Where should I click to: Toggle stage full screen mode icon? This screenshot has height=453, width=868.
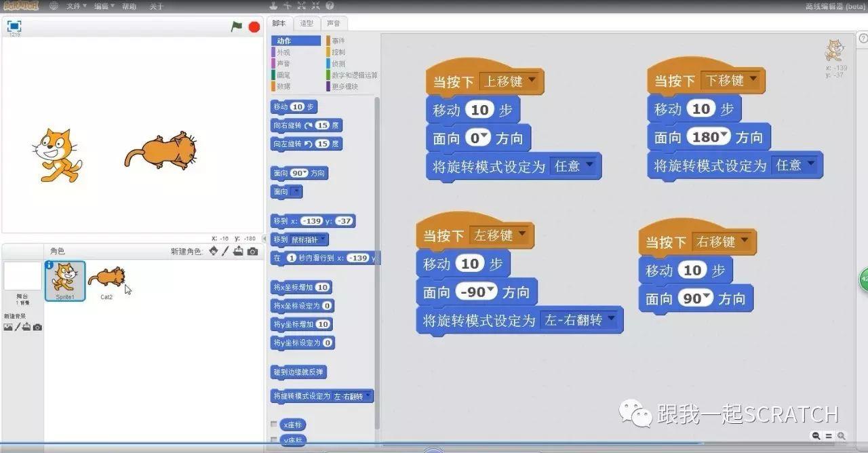14,26
